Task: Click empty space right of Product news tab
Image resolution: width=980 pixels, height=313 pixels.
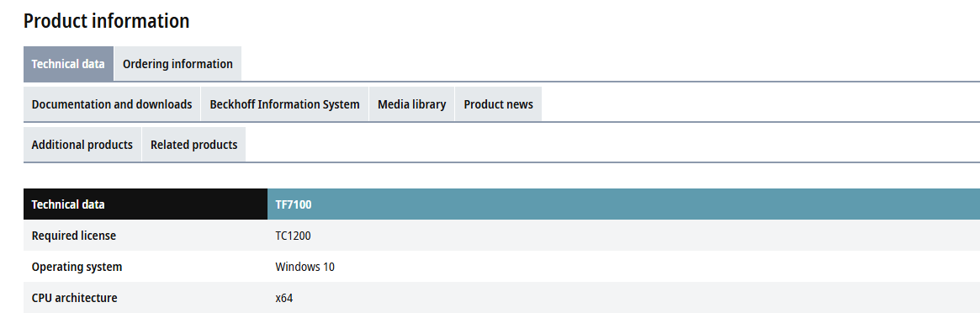Action: [x=760, y=104]
